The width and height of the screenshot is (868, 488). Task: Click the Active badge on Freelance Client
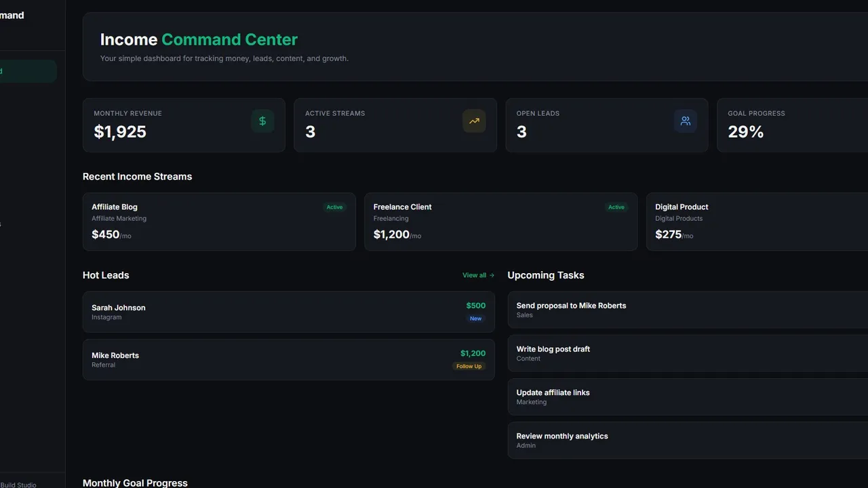(616, 207)
